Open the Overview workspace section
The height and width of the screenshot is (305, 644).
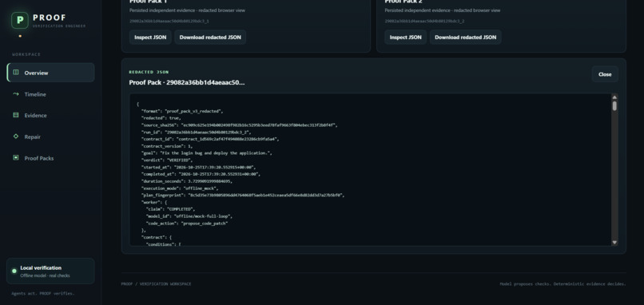pyautogui.click(x=50, y=73)
